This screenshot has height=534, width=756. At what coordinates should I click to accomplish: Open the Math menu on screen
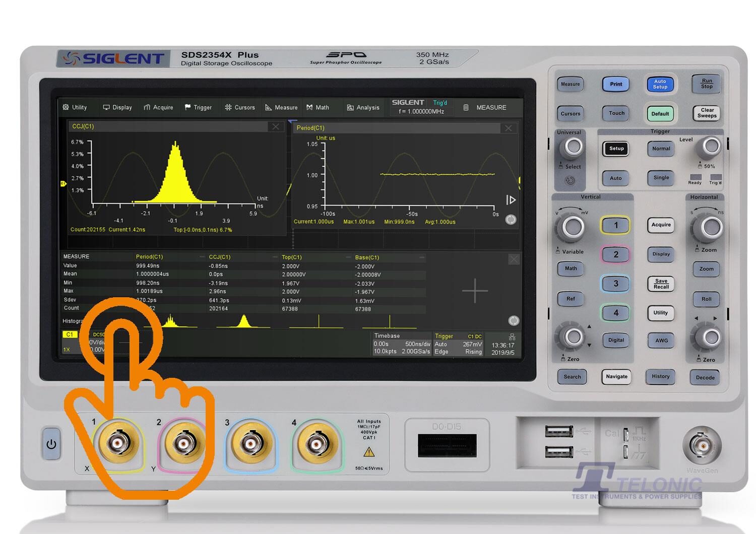(x=318, y=107)
